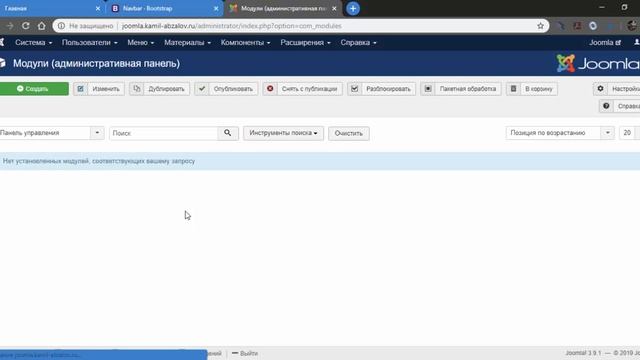Open Позиция по возрастанию sort dropdown
The width and height of the screenshot is (640, 360).
(560, 133)
